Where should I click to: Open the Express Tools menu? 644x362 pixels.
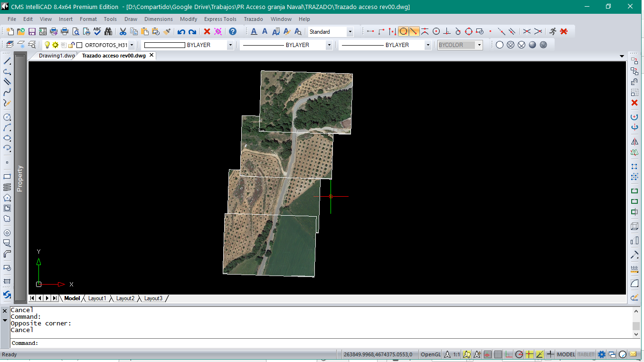(220, 19)
